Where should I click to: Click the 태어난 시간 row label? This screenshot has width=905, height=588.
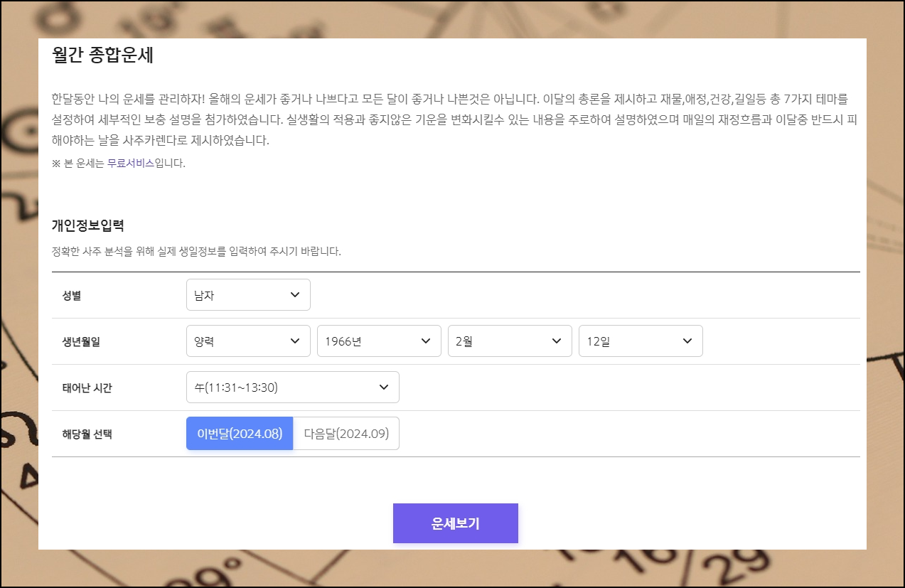87,388
